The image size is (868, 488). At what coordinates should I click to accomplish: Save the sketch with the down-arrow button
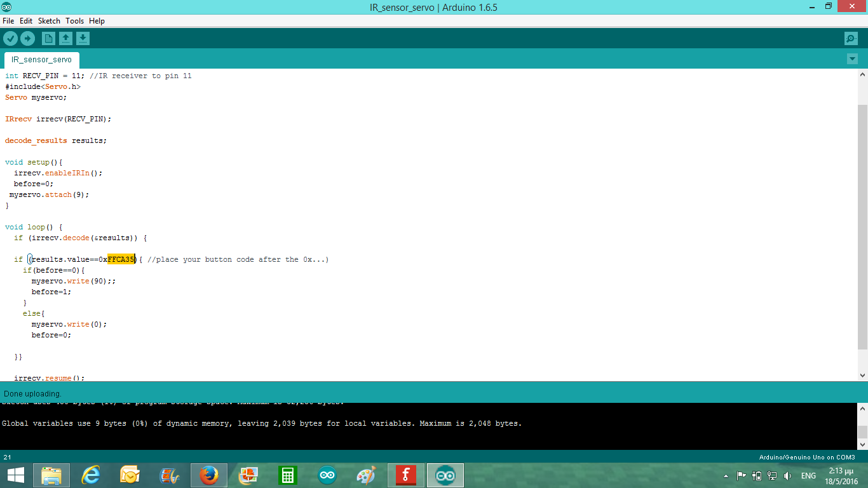point(83,39)
